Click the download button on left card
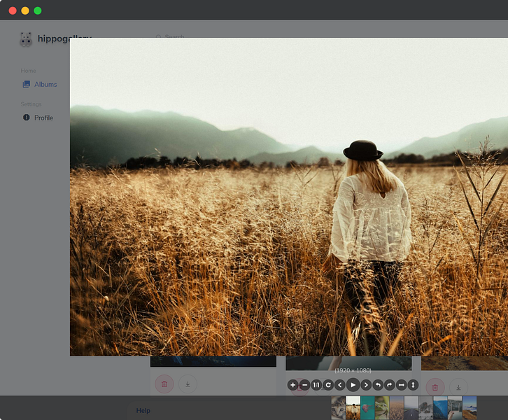 click(x=188, y=384)
